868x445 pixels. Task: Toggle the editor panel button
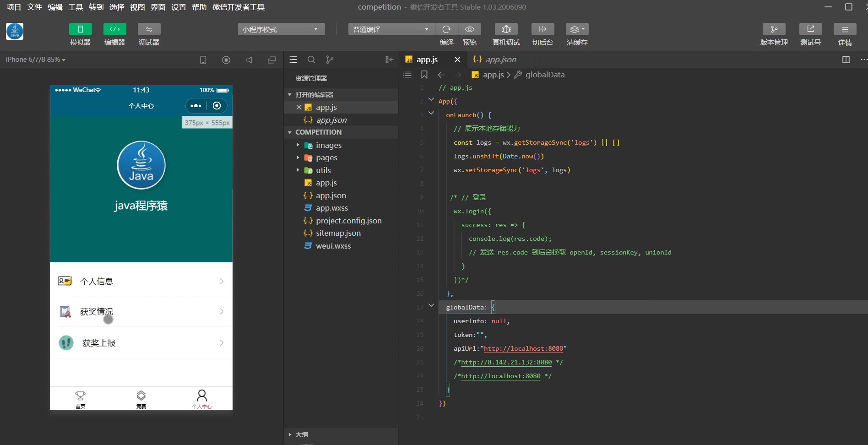(114, 29)
